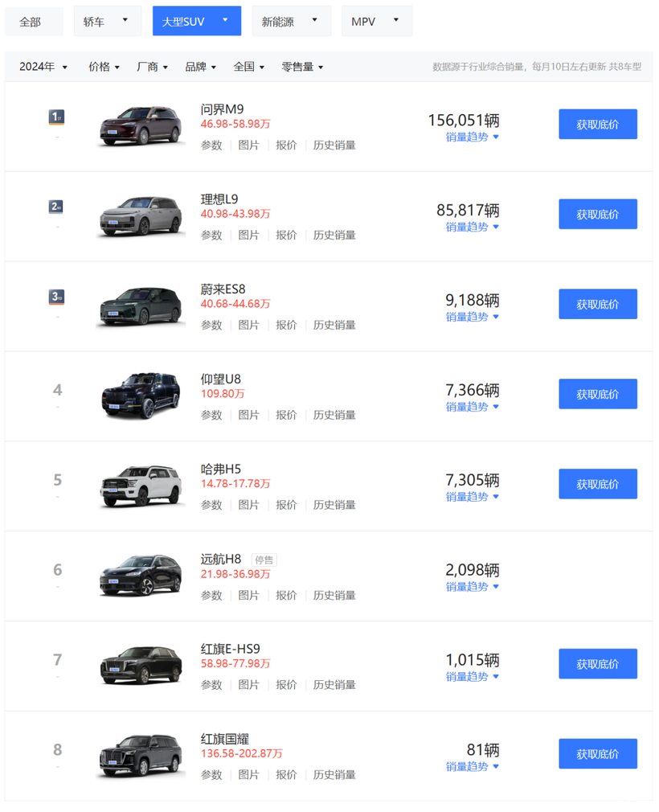This screenshot has width=659, height=812.
Task: Open 报价 link for 理想L9
Action: pos(286,236)
